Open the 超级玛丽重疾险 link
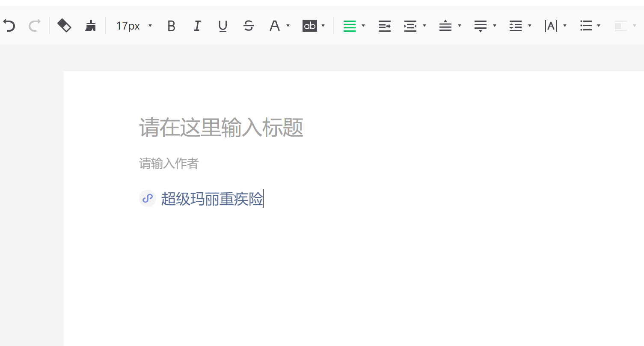Viewport: 644px width, 346px height. 212,199
